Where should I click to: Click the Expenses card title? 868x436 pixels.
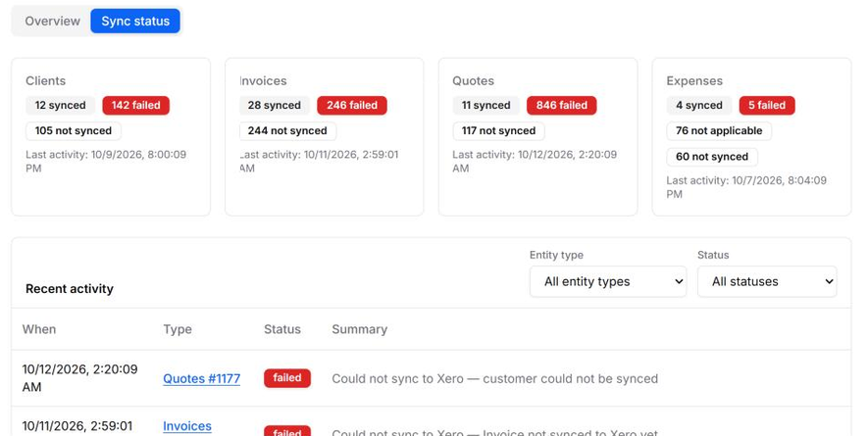point(694,80)
